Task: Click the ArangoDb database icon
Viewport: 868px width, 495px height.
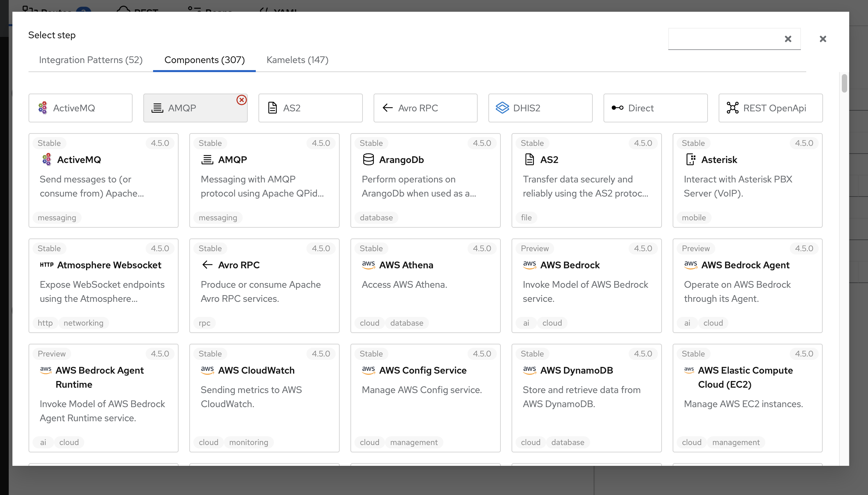Action: 368,159
